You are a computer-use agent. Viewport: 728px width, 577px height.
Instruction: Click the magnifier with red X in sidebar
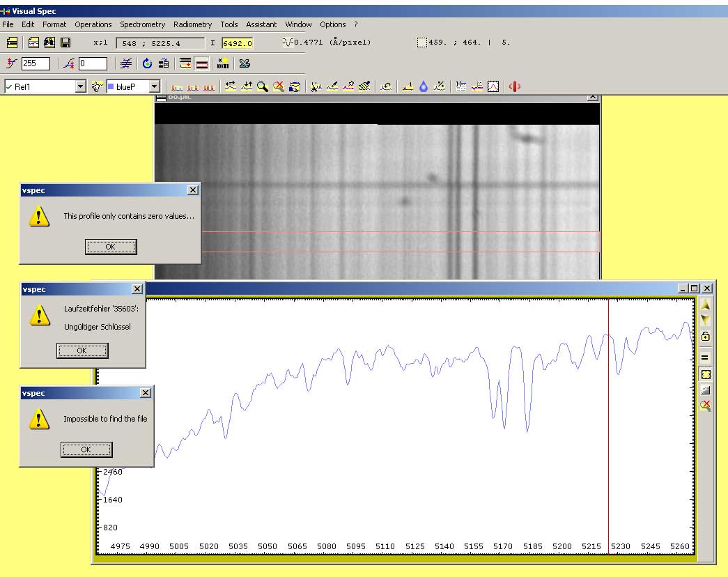click(705, 406)
